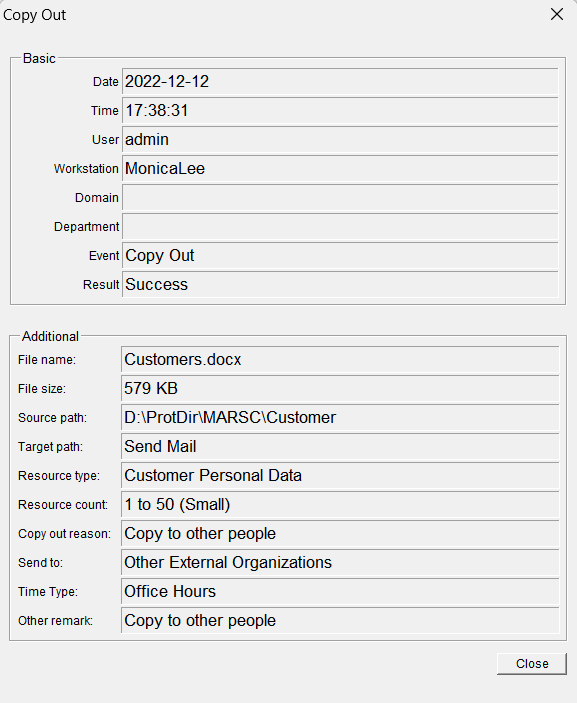
Task: Click the File size label
Action: point(42,389)
